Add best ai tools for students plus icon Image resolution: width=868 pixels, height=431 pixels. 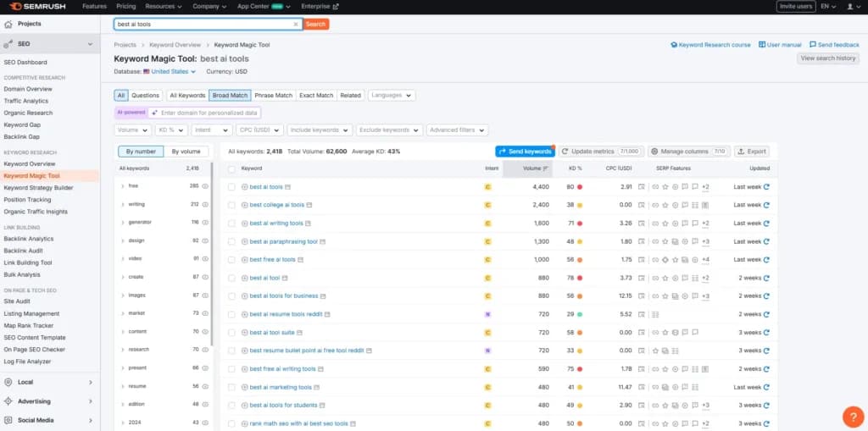click(245, 406)
